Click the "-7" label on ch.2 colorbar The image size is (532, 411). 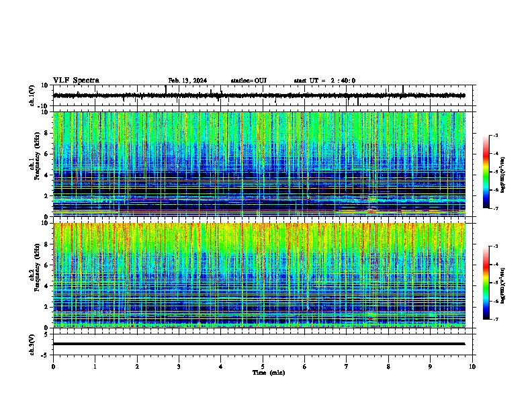point(496,319)
